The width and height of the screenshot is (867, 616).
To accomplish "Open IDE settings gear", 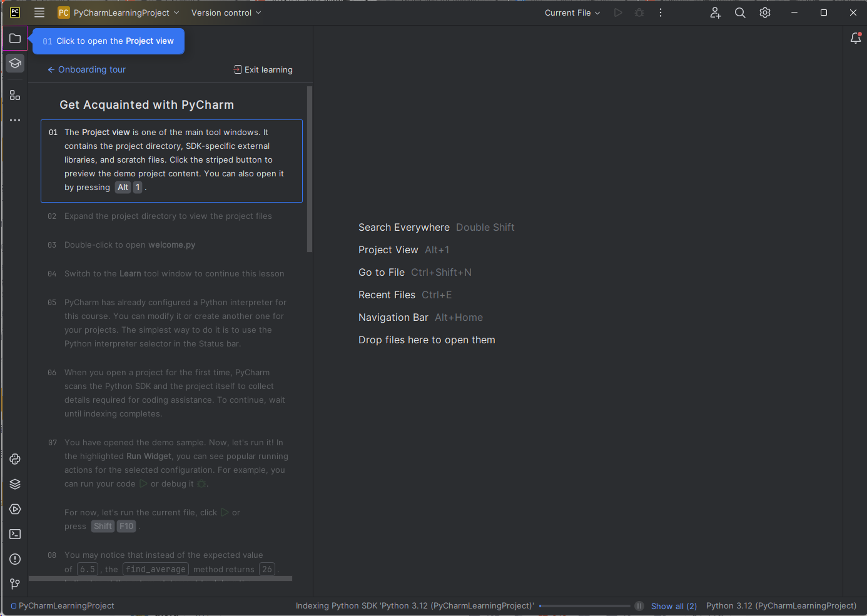I will coord(765,13).
